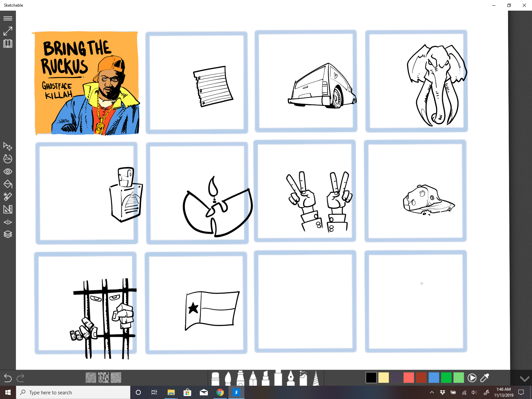The image size is (532, 399).
Task: Click the Texas flag drawing
Action: (x=212, y=311)
